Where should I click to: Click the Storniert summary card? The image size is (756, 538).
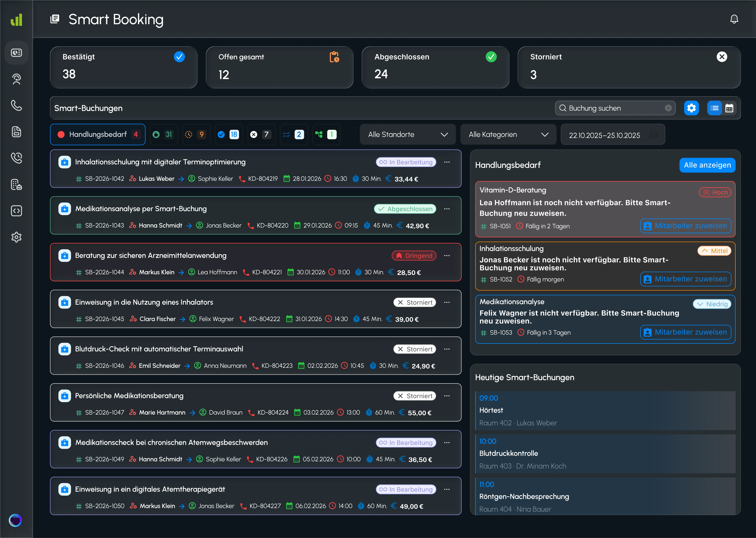629,67
